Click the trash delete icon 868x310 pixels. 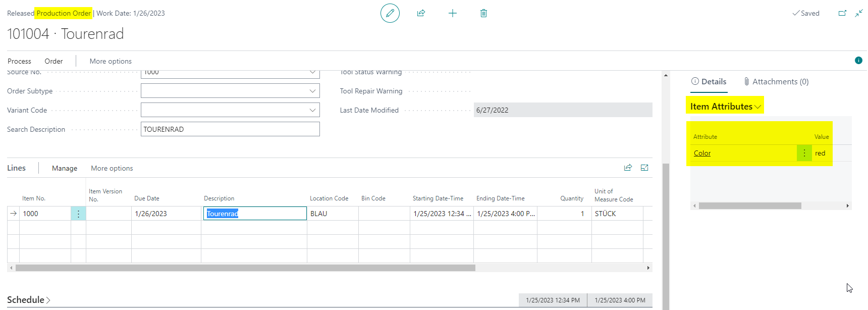pyautogui.click(x=483, y=13)
